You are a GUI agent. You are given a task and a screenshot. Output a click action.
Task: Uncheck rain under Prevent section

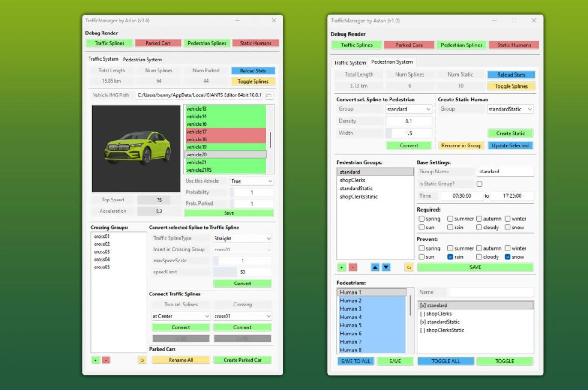(451, 257)
